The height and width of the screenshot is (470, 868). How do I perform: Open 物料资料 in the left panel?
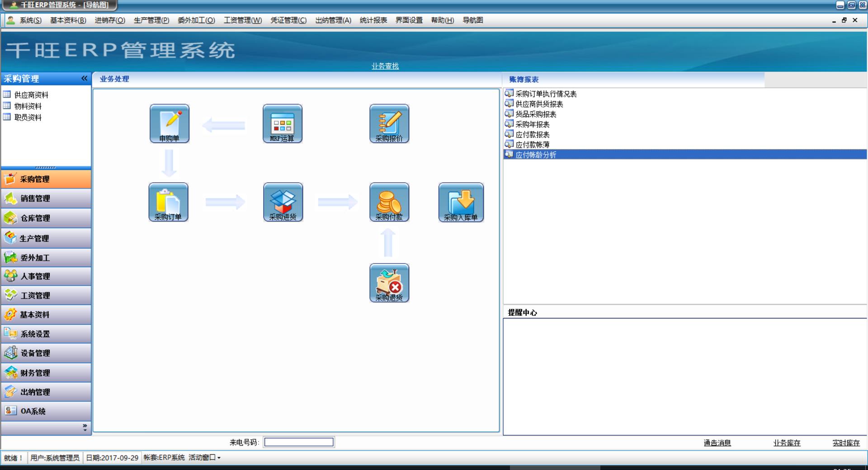(23, 106)
